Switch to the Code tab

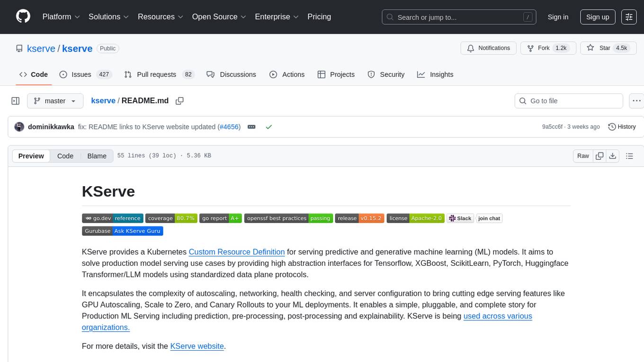pos(34,74)
